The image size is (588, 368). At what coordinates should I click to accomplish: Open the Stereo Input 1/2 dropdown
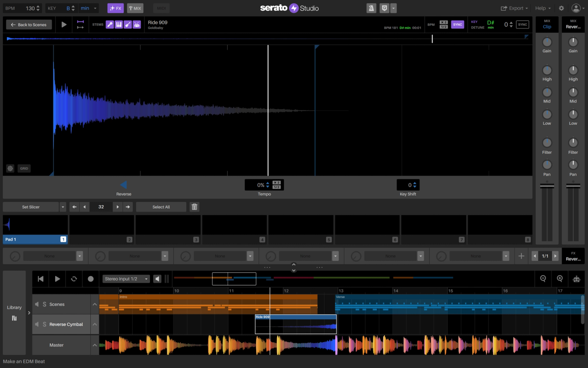pyautogui.click(x=126, y=279)
